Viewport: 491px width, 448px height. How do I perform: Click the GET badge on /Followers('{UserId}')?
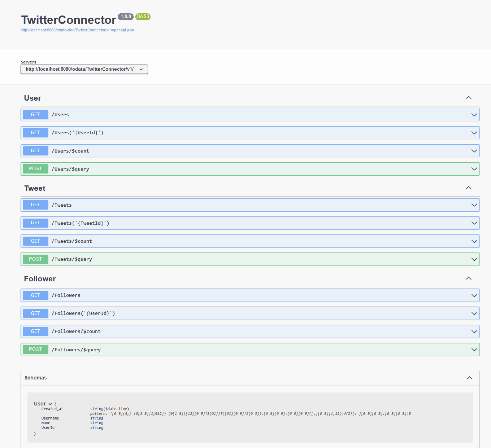(x=35, y=313)
